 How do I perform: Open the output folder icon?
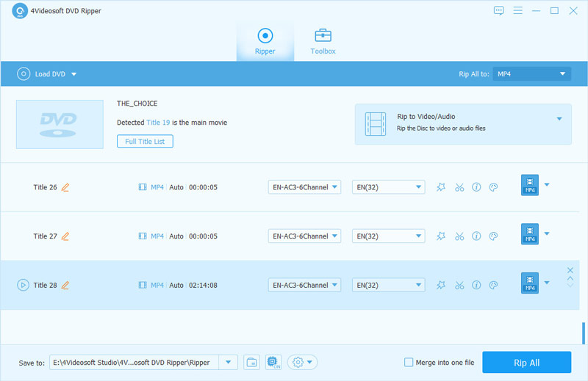click(x=252, y=362)
